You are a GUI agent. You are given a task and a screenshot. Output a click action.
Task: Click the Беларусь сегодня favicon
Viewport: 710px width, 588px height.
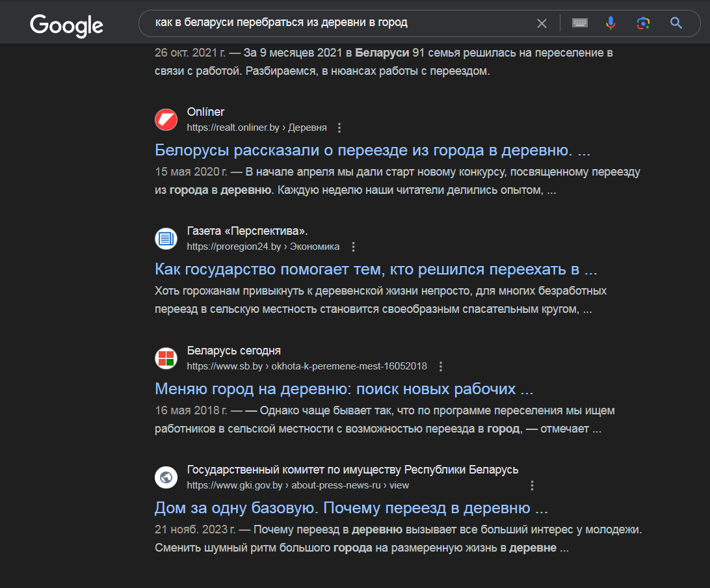point(166,358)
